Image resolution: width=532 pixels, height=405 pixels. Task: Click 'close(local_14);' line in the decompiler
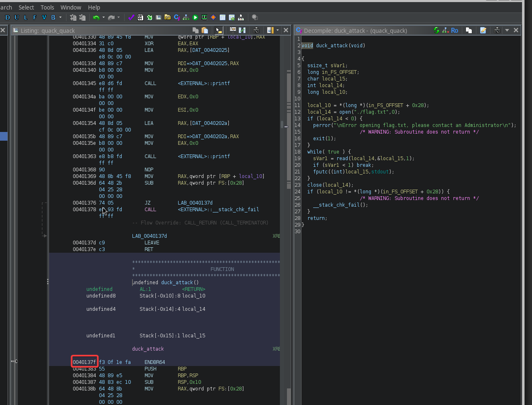tap(330, 185)
